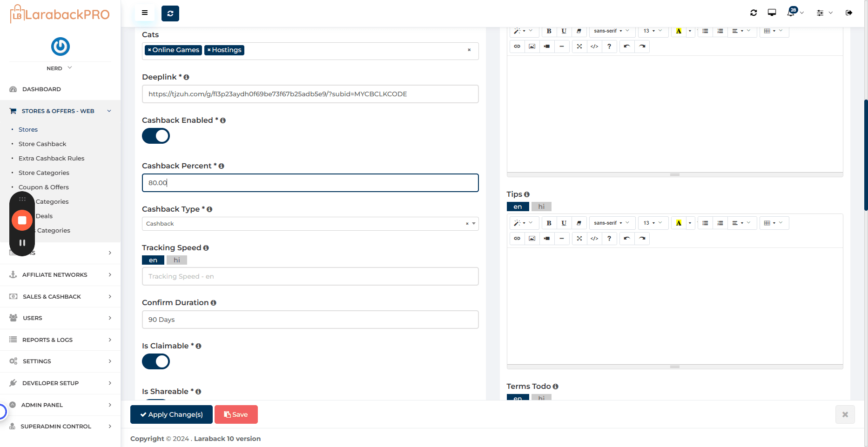This screenshot has width=868, height=447.
Task: Stop the screen recording
Action: pos(22,220)
